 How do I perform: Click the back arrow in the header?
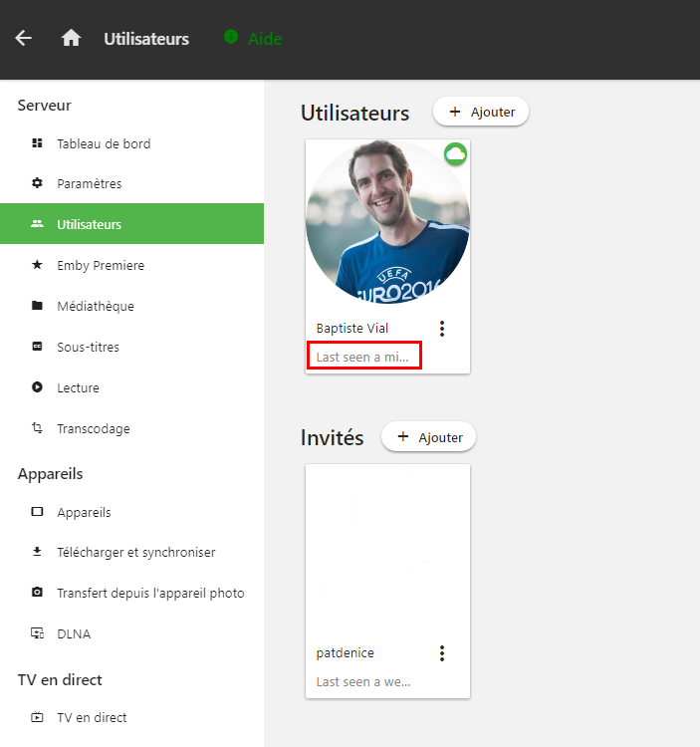point(23,38)
